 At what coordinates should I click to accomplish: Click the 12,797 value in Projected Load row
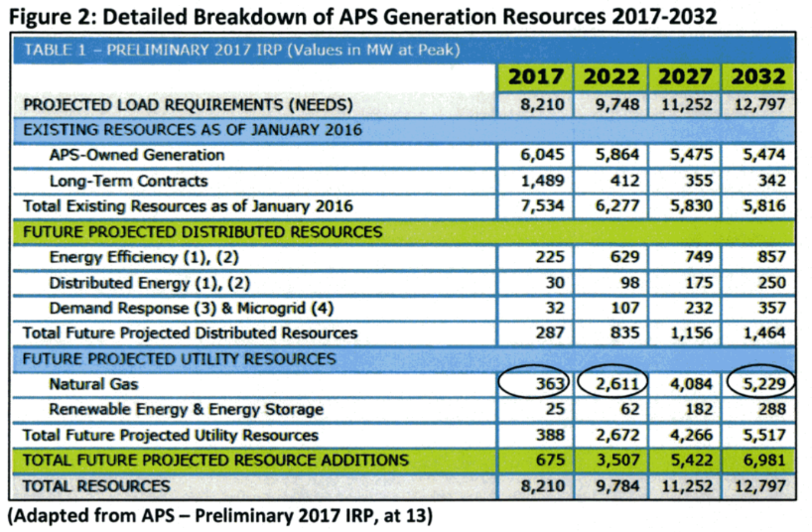(760, 104)
